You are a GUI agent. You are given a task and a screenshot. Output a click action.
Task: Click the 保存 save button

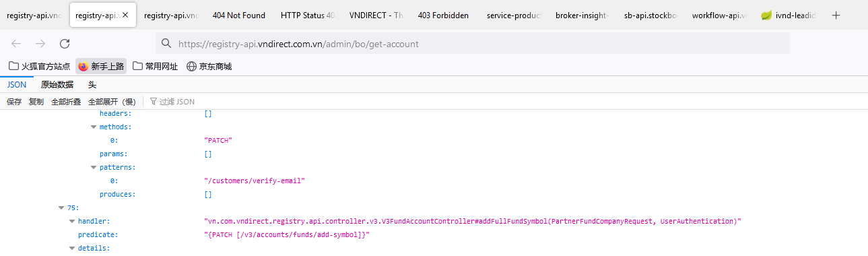14,102
